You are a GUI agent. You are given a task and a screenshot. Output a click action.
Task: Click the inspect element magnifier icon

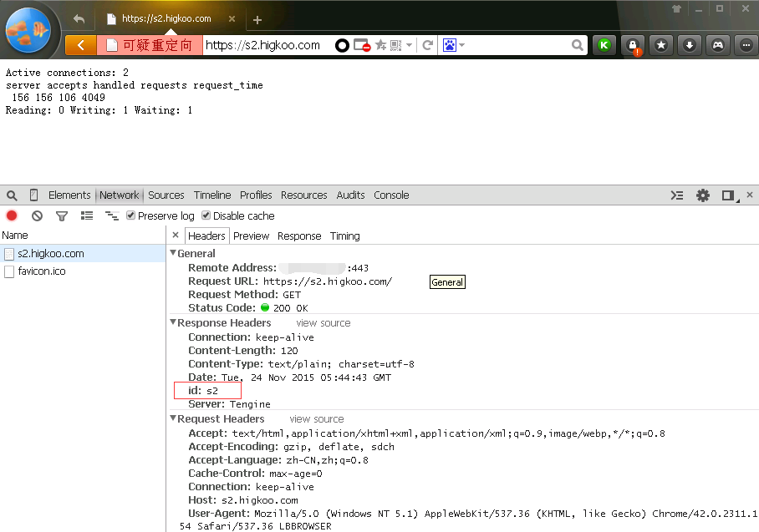point(12,195)
